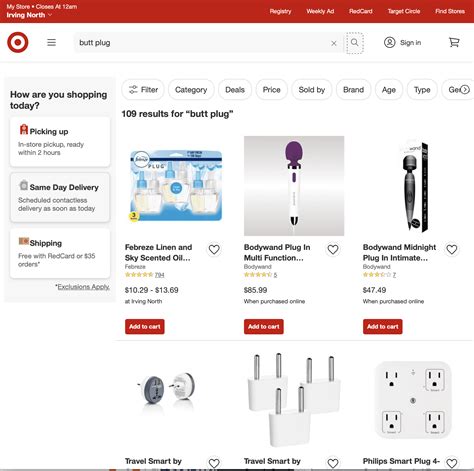This screenshot has width=474, height=471.
Task: Select the Same Day Delivery option
Action: click(x=60, y=197)
